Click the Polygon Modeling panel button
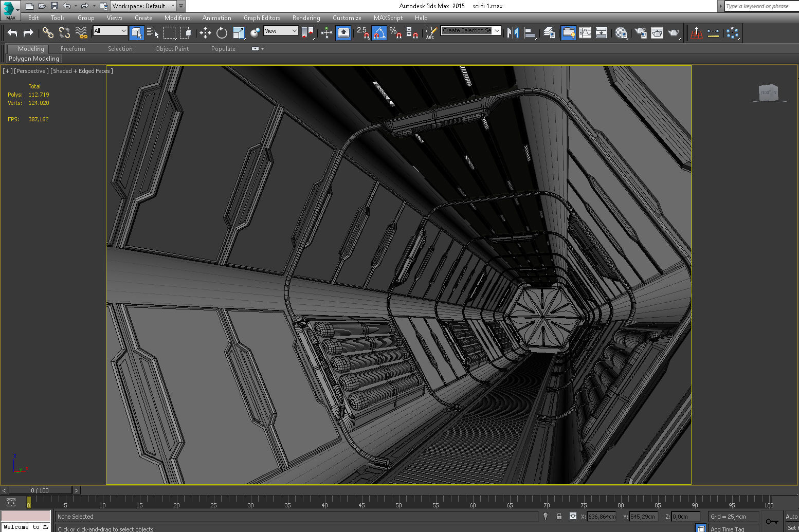The image size is (799, 532). click(34, 59)
